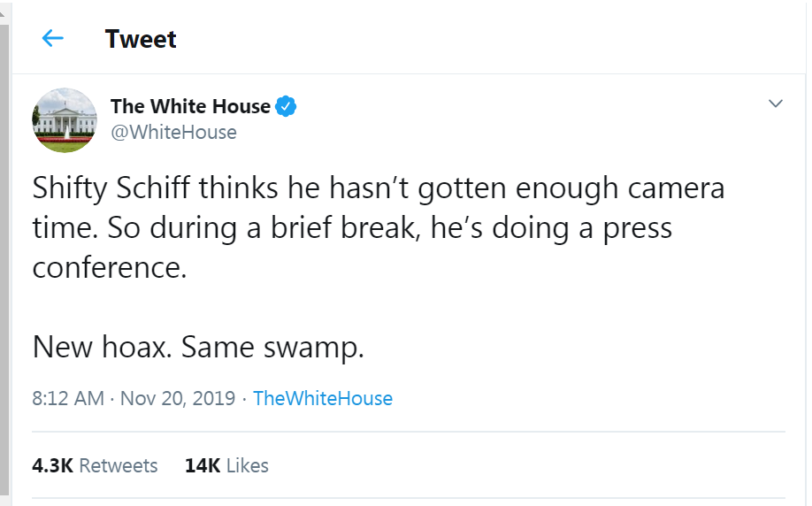Click the blue back arrow icon
The width and height of the screenshot is (812, 506).
pos(53,38)
